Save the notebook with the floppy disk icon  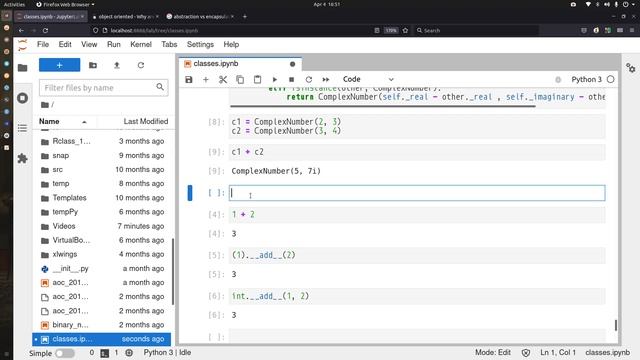pyautogui.click(x=189, y=80)
